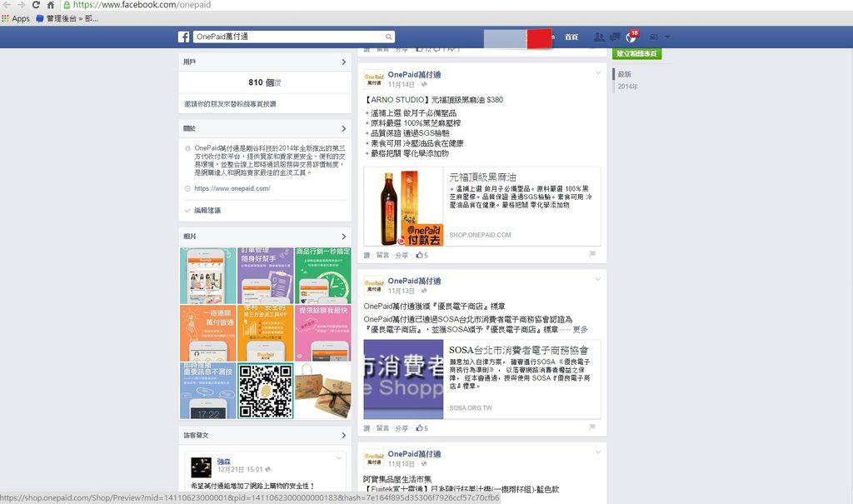Open the Apps bookmarks shortcut

click(x=16, y=18)
